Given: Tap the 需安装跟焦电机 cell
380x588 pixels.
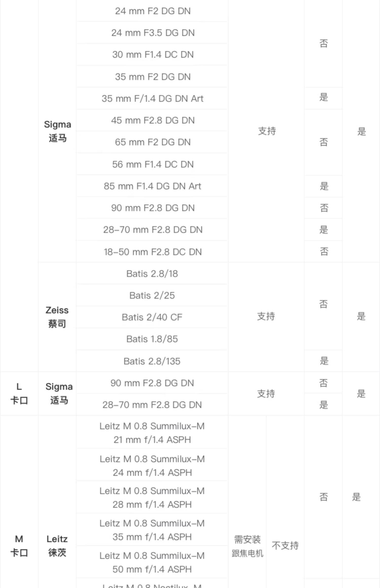Looking at the screenshot, I should (247, 546).
